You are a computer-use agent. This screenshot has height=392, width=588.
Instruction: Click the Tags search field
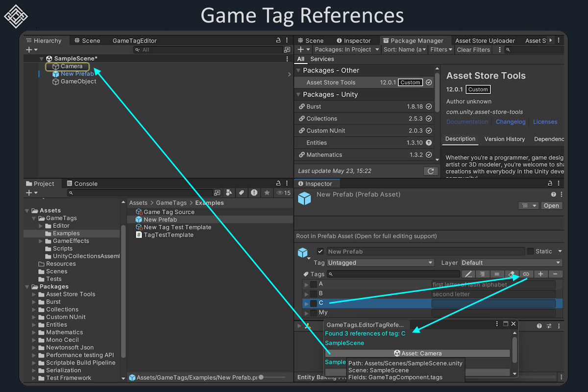pos(393,274)
